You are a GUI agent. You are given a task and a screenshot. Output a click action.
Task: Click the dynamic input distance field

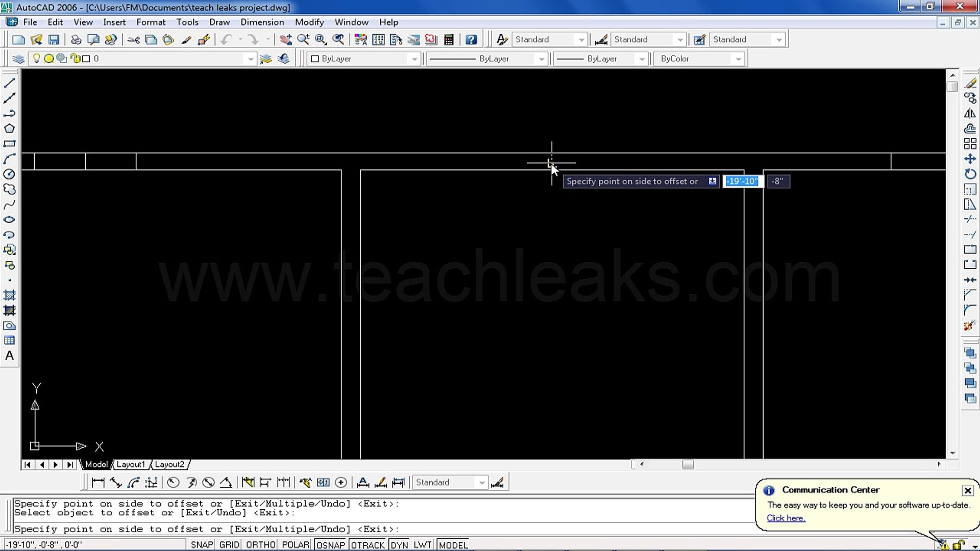click(x=743, y=181)
